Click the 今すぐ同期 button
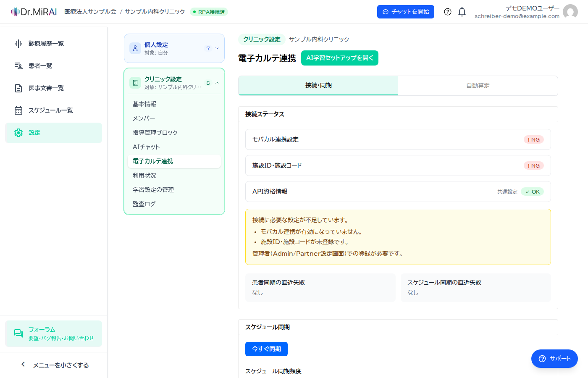Screen dimensions: 588x378 266,349
